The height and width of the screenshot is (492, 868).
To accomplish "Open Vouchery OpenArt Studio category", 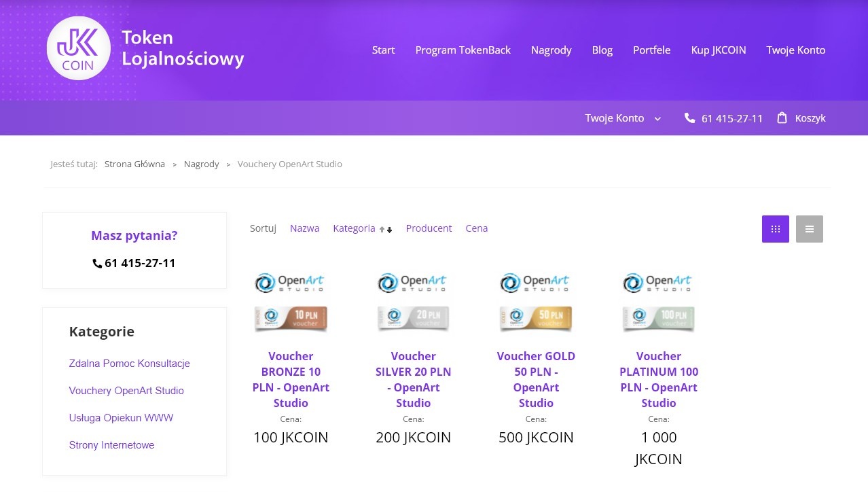I will tap(126, 391).
